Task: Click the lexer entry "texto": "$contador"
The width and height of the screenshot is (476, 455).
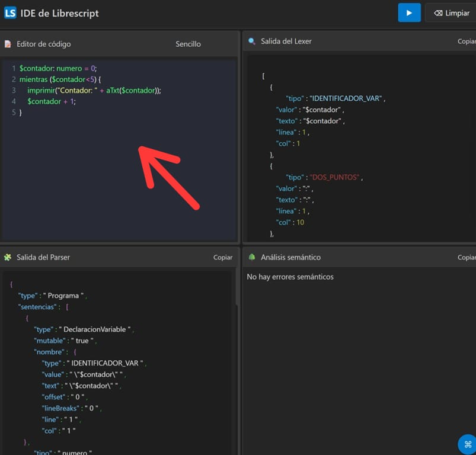Action: 310,121
